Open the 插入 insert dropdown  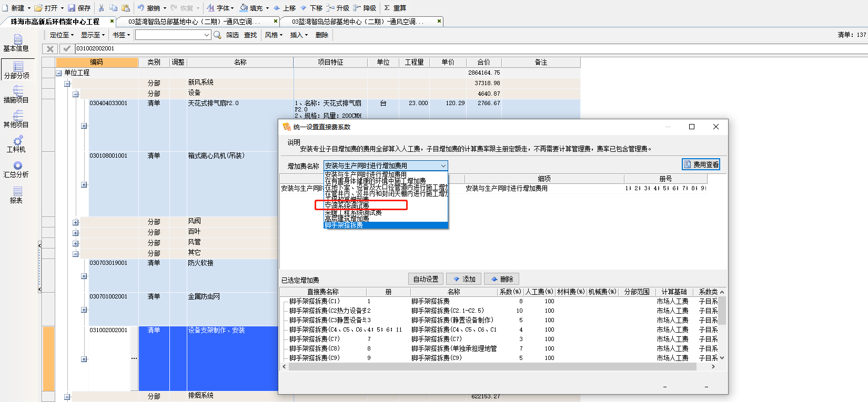(x=299, y=35)
